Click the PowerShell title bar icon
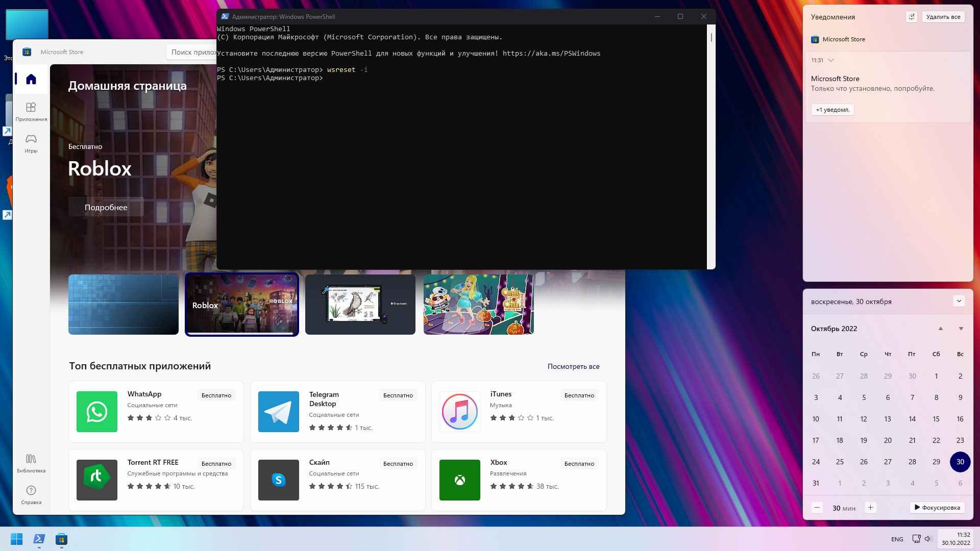980x551 pixels. pyautogui.click(x=225, y=16)
